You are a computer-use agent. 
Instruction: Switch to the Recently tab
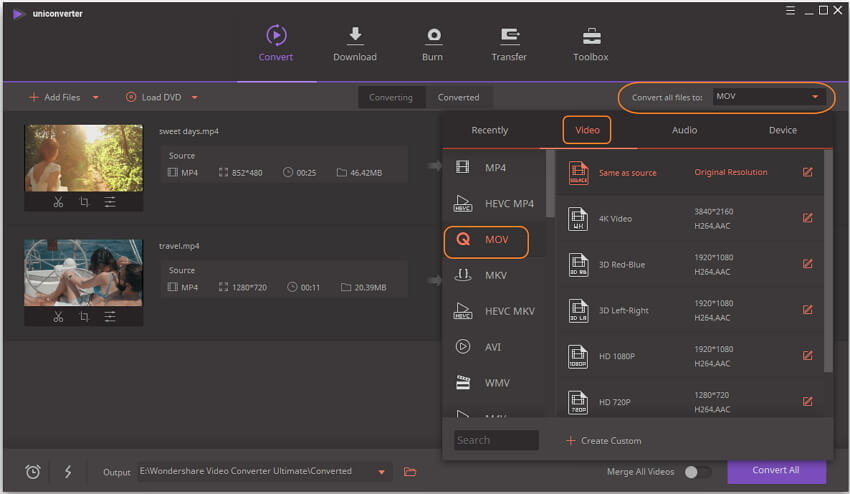coord(490,130)
